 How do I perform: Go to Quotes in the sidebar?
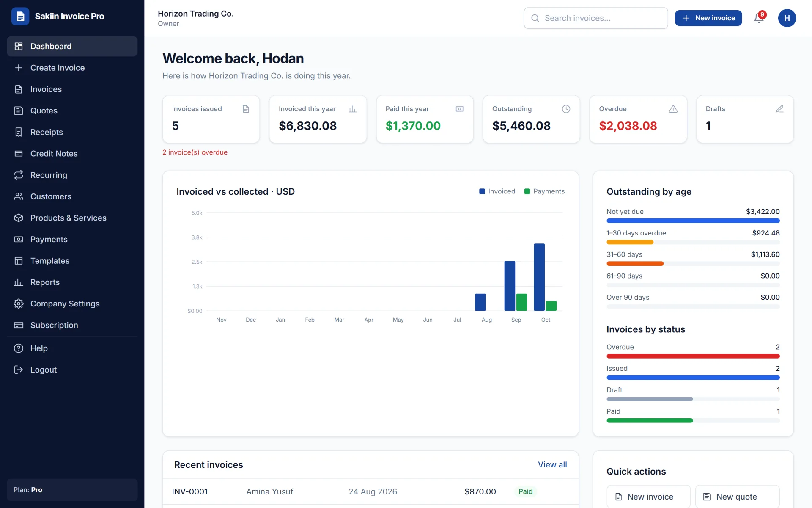72,110
